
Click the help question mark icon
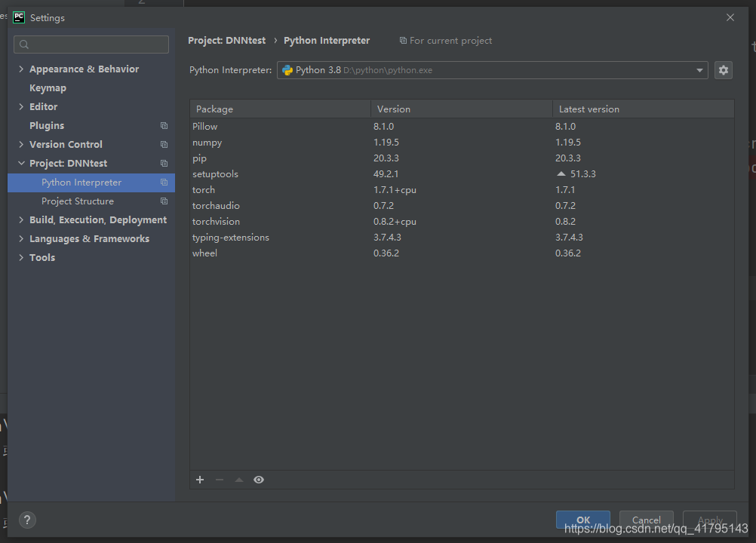click(x=27, y=520)
